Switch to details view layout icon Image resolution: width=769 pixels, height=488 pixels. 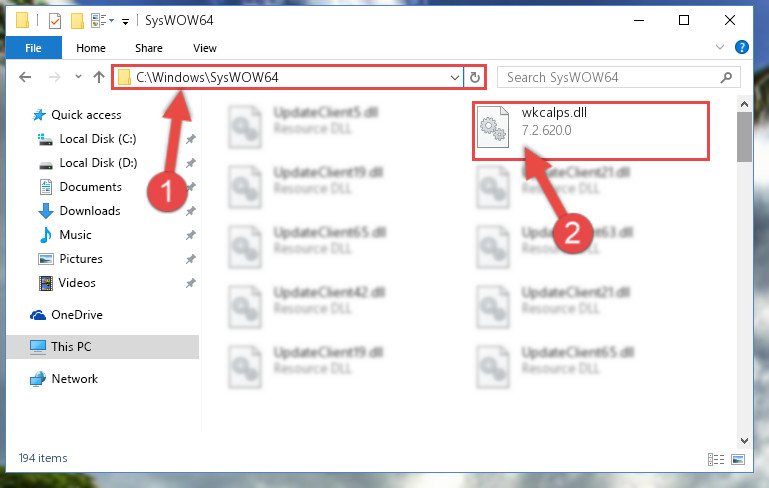(716, 459)
